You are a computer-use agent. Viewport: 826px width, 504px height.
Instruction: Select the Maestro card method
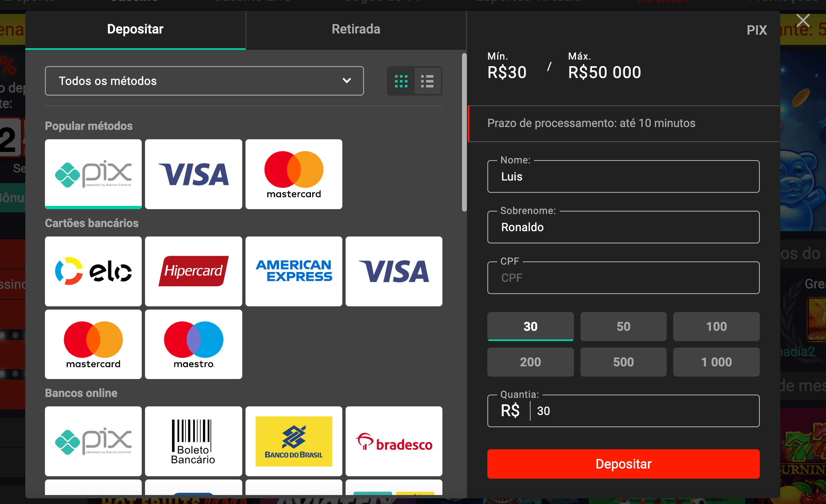coord(194,344)
